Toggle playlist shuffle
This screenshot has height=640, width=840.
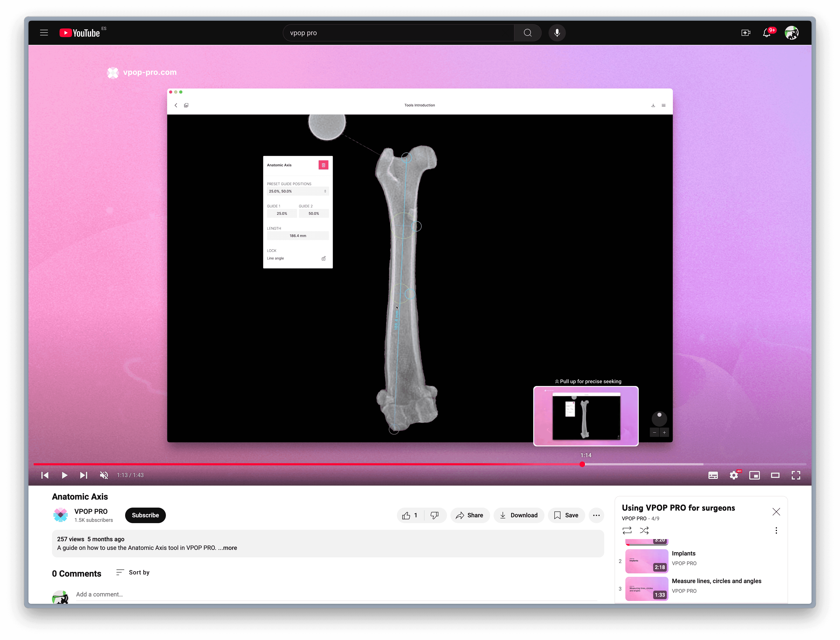644,530
